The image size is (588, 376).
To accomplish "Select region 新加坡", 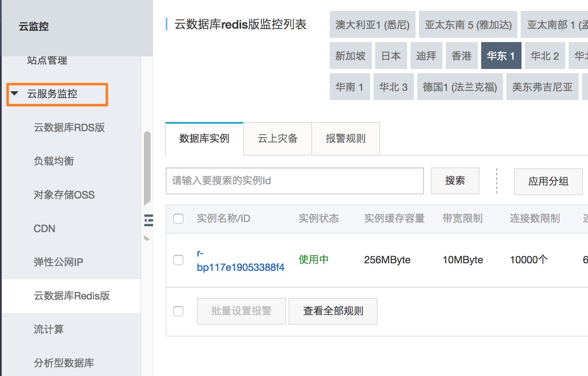I will tap(350, 56).
